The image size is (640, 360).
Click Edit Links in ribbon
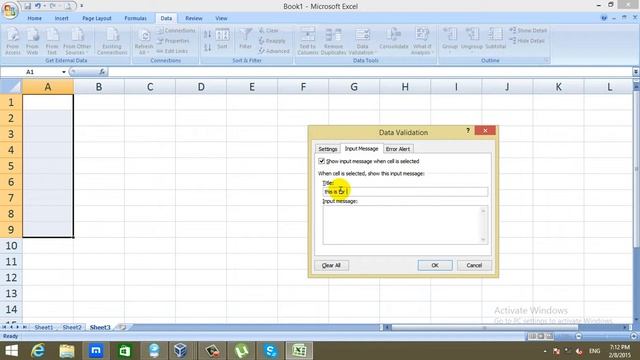pyautogui.click(x=172, y=51)
